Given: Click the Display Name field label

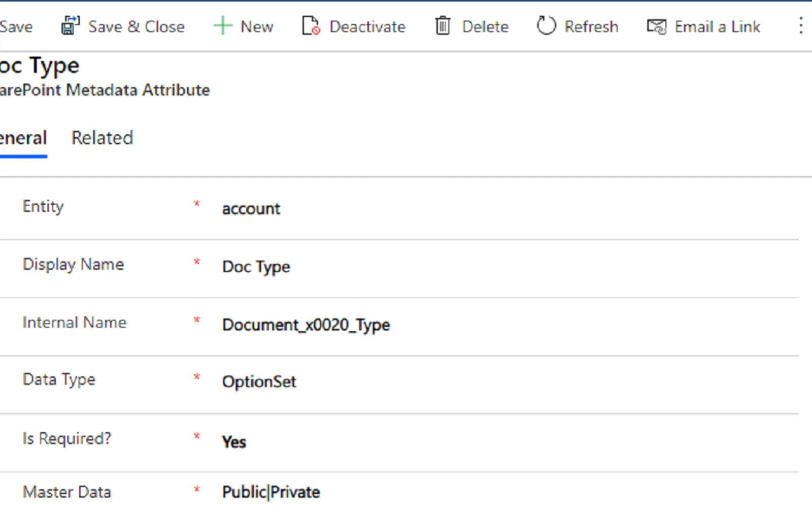Looking at the screenshot, I should pos(73,265).
